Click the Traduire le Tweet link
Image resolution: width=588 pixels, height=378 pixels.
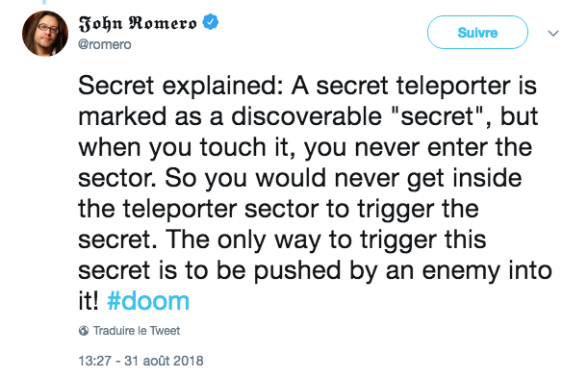coord(137,331)
